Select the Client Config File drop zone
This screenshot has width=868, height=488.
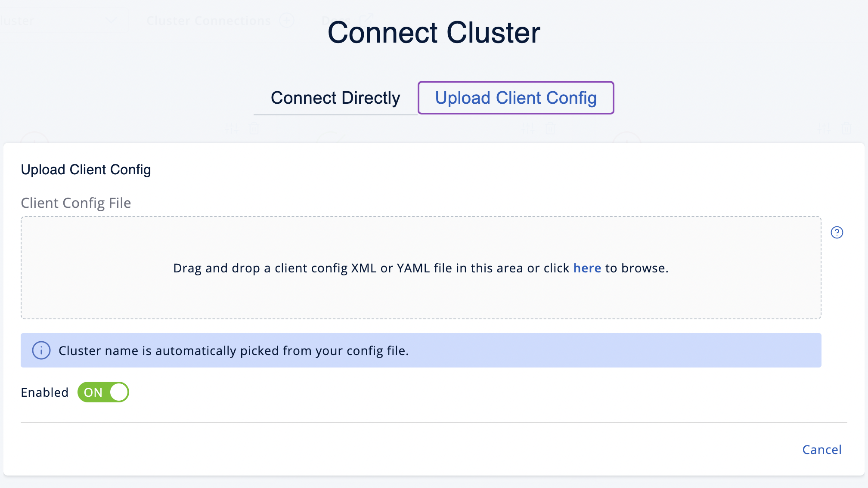pos(421,268)
